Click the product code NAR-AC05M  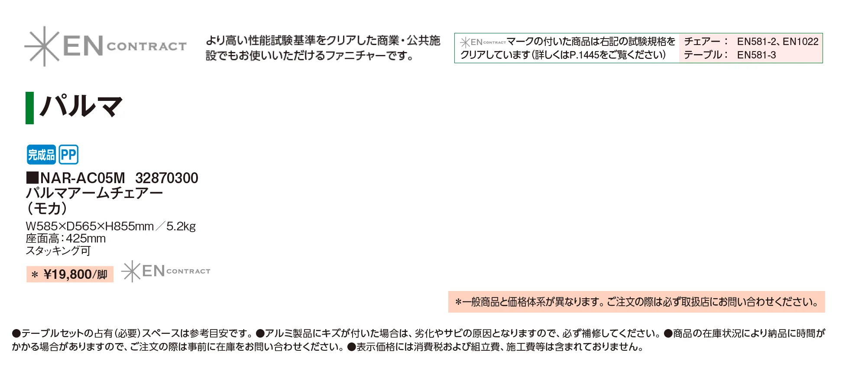point(82,178)
